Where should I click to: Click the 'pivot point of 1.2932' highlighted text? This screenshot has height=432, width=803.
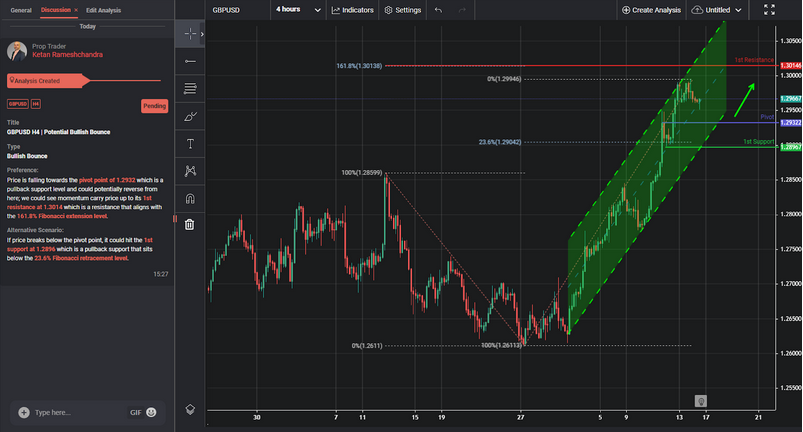click(107, 180)
